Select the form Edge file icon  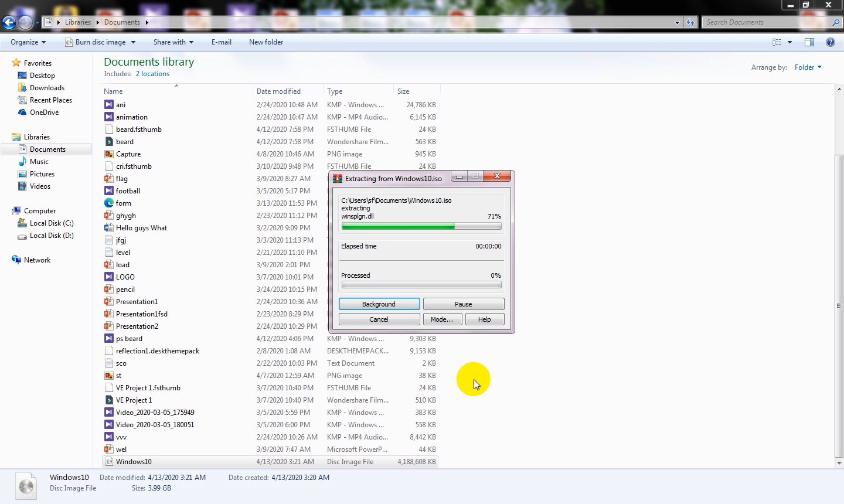pyautogui.click(x=109, y=203)
